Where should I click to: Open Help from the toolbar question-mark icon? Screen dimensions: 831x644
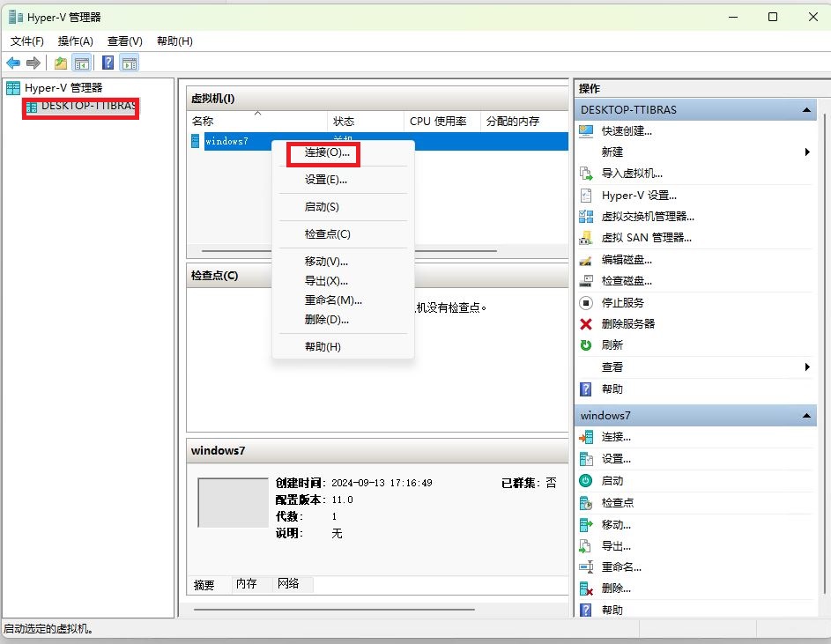pyautogui.click(x=108, y=63)
